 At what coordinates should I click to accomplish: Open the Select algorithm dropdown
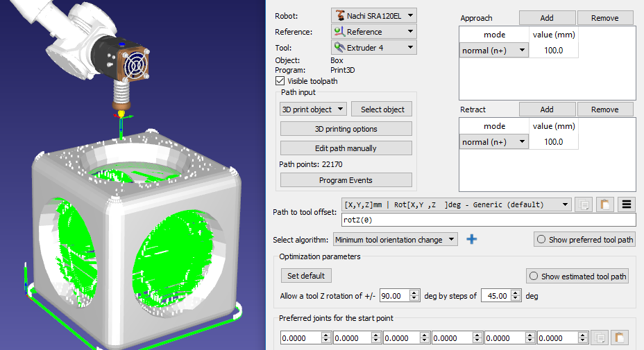(394, 240)
